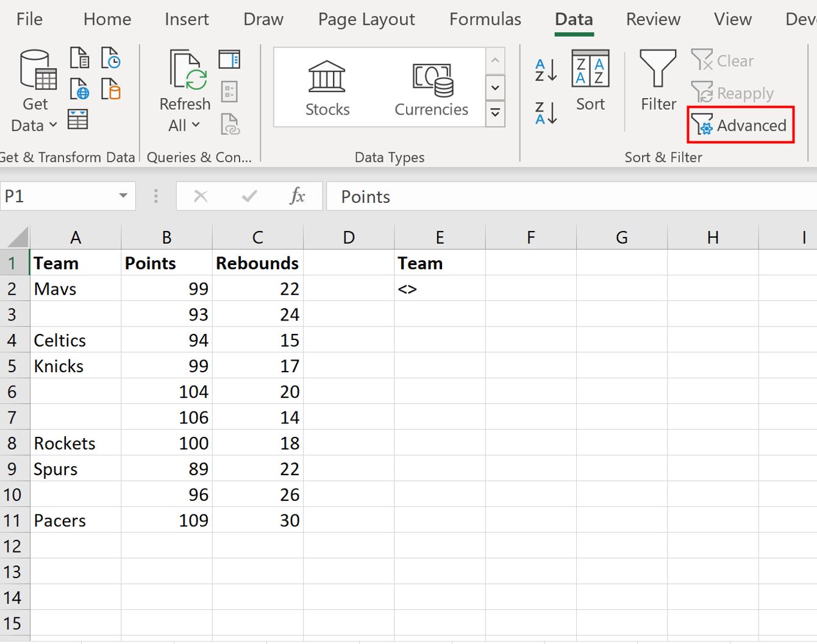Open the Review ribbon tab

click(652, 19)
